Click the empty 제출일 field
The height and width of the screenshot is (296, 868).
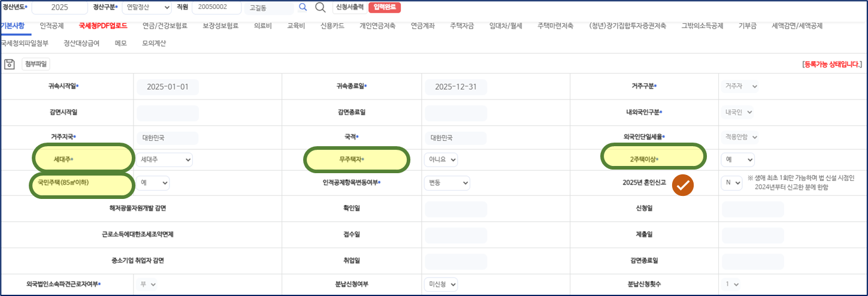753,234
